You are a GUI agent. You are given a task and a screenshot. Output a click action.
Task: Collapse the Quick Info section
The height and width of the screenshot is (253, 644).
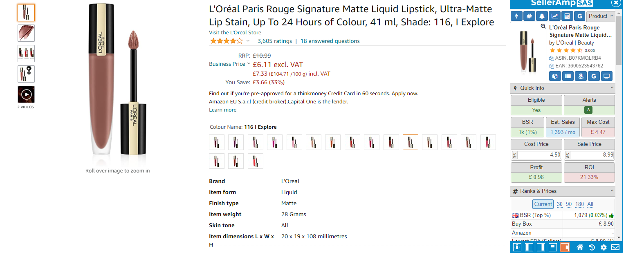click(612, 88)
